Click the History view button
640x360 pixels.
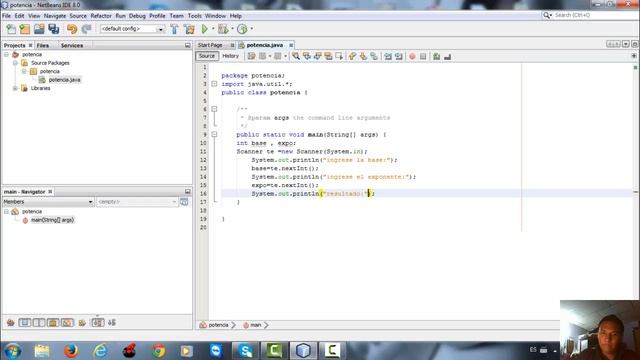(231, 56)
